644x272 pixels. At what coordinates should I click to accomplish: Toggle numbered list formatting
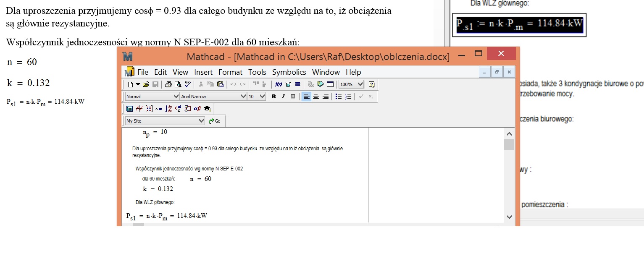[x=348, y=97]
